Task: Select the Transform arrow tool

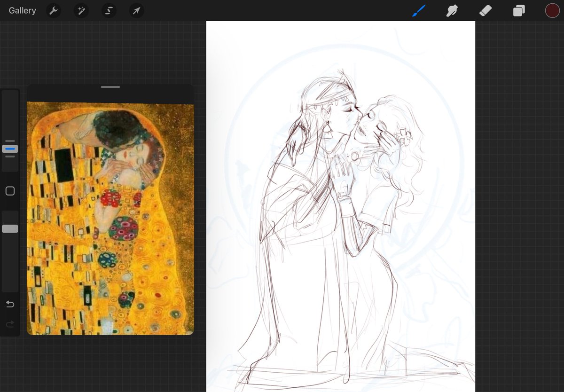Action: (x=136, y=10)
